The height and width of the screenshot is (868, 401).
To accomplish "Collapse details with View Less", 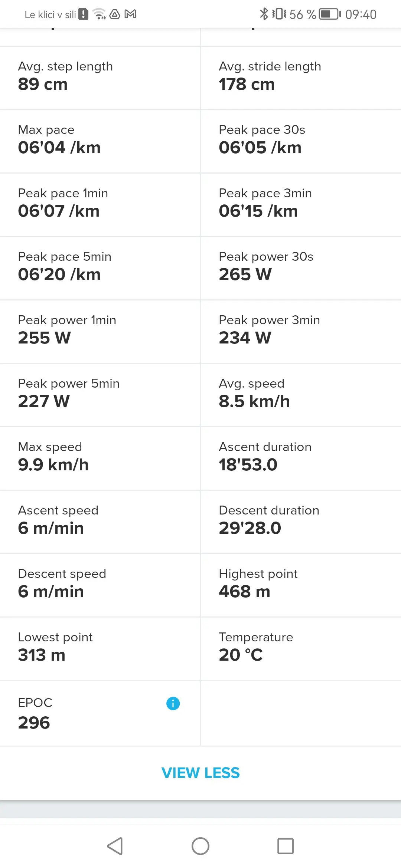I will 200,773.
